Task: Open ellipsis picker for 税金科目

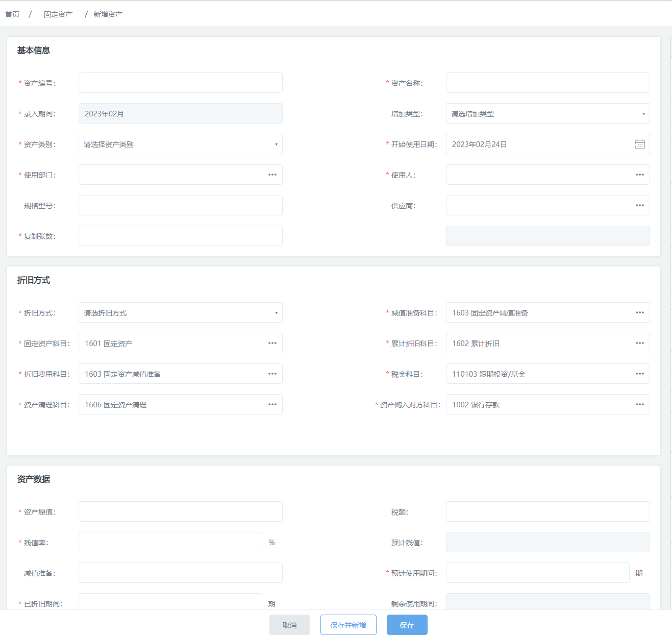Action: click(640, 374)
